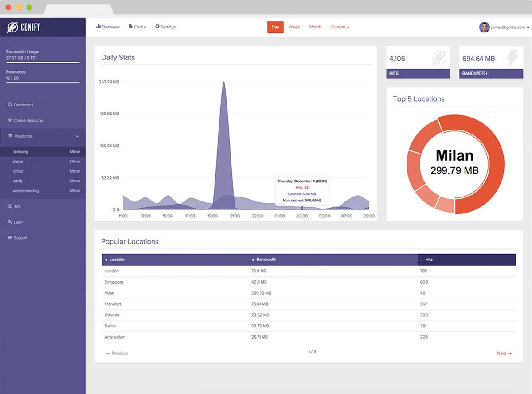532x394 pixels.
Task: Click the Cache file icon
Action: [131, 27]
